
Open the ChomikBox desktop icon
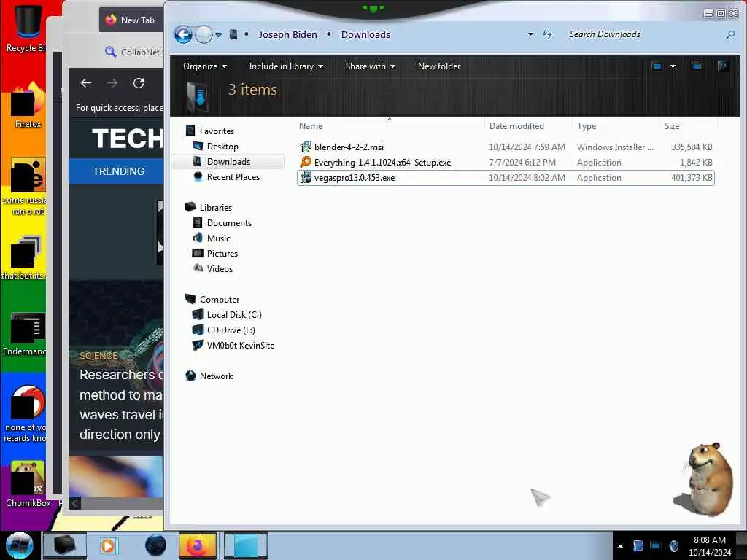(28, 484)
